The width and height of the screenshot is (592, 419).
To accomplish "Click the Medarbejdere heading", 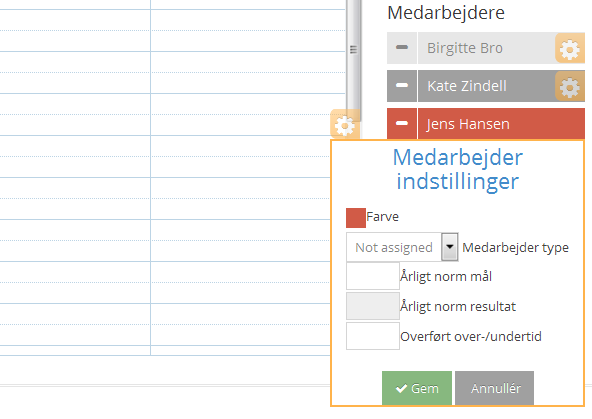I will 446,13.
